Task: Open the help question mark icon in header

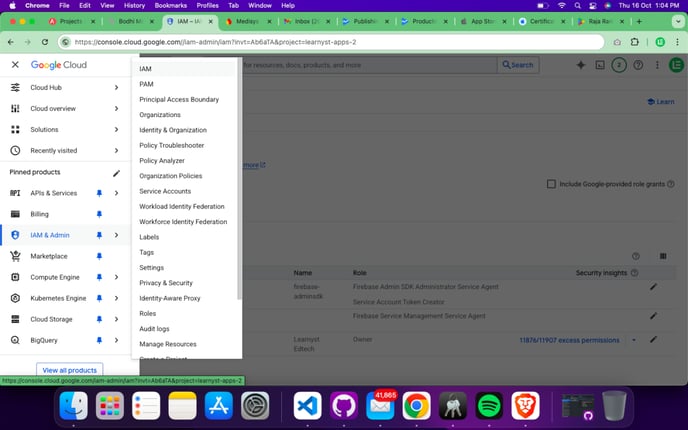Action: pos(636,256)
